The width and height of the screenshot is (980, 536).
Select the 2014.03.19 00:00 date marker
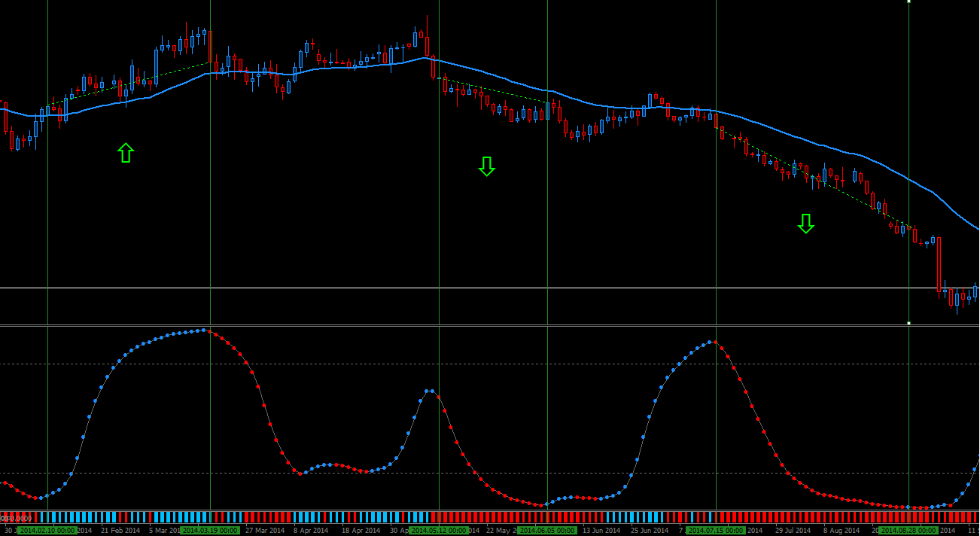coord(210,531)
